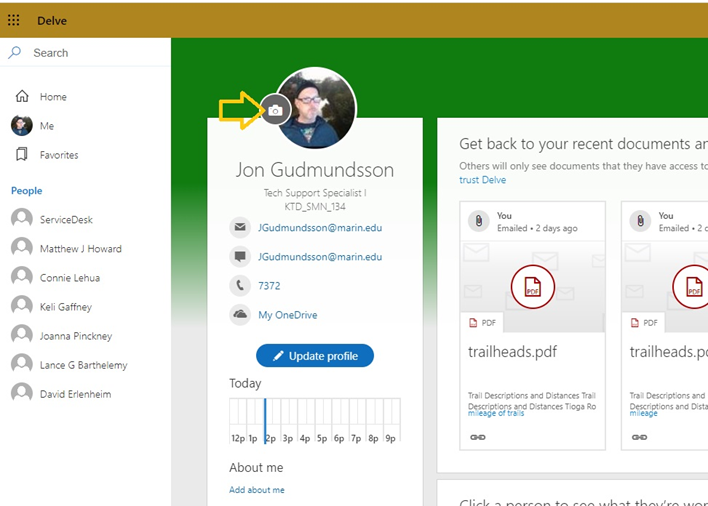Image resolution: width=708 pixels, height=506 pixels.
Task: Open Favorites in the sidebar
Action: point(58,155)
